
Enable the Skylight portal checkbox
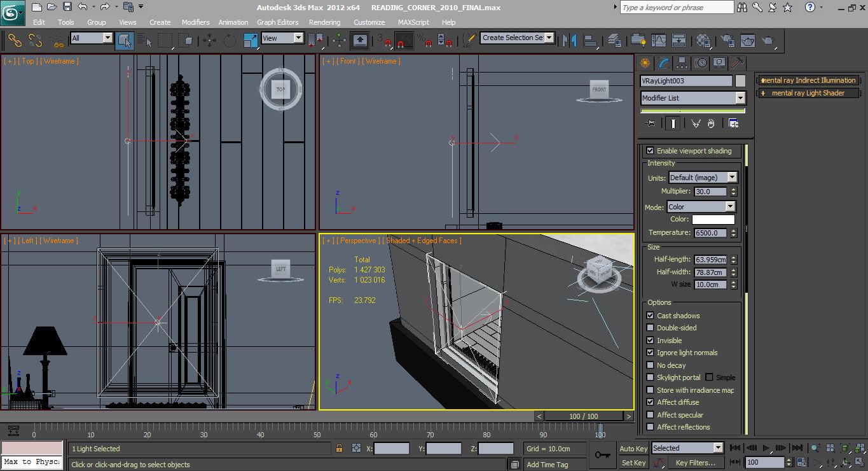click(x=650, y=377)
